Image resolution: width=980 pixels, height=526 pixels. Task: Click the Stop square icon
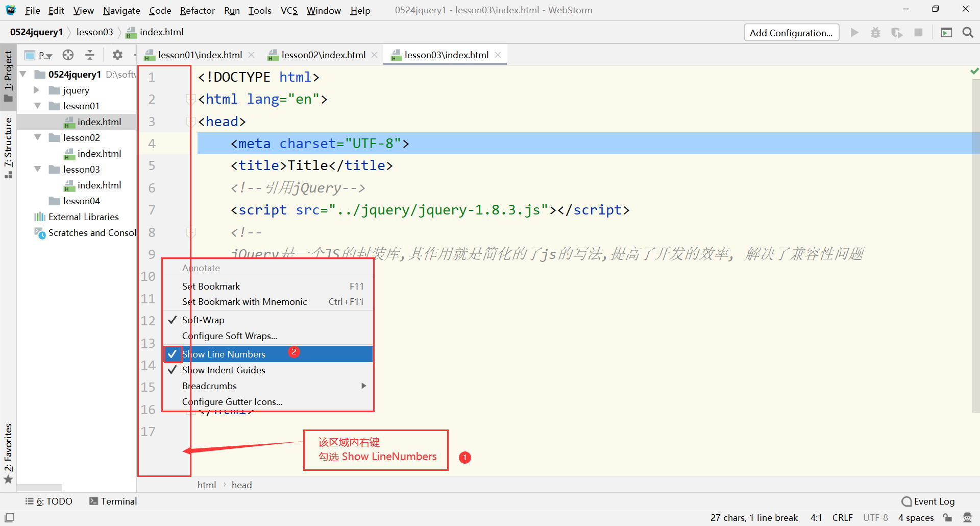(918, 33)
